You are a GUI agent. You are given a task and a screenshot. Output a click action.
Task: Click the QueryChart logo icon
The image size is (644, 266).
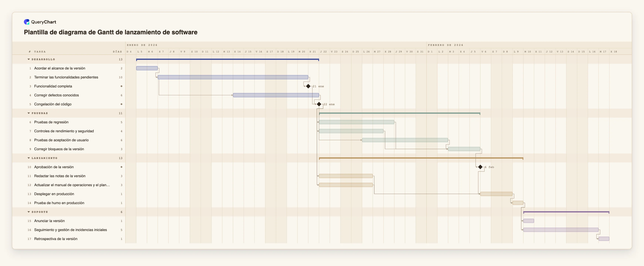point(26,22)
